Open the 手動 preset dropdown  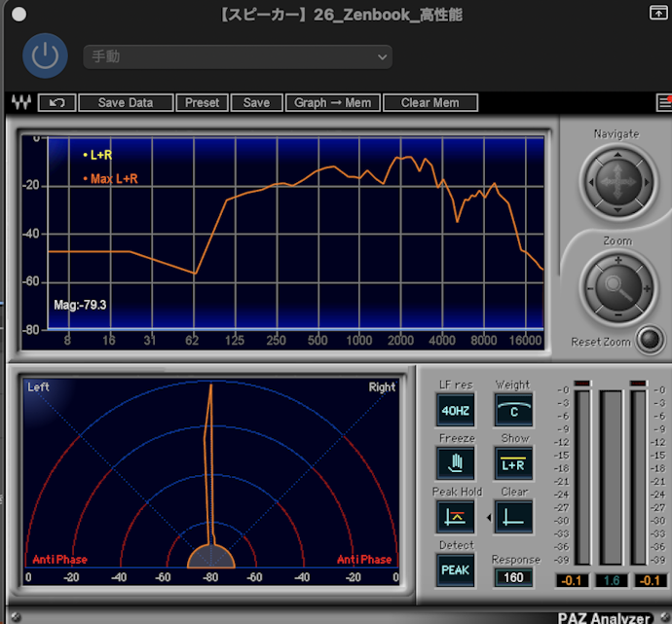pyautogui.click(x=238, y=56)
